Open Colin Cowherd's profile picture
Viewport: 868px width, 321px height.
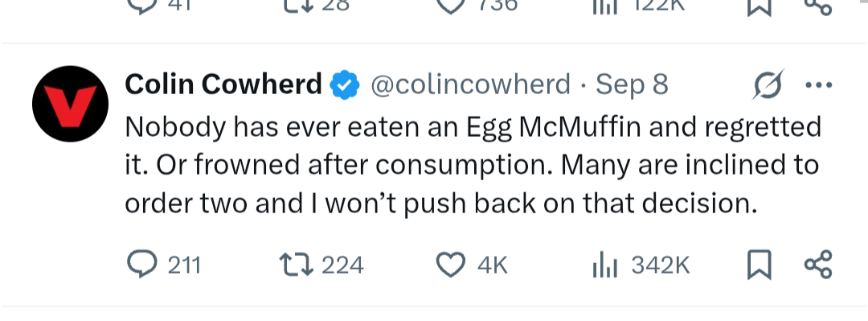tap(70, 105)
